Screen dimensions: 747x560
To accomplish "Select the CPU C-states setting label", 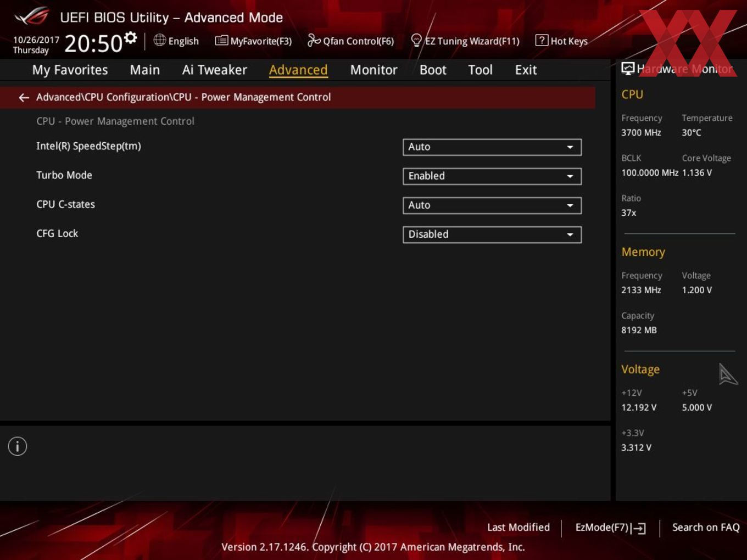I will [65, 204].
